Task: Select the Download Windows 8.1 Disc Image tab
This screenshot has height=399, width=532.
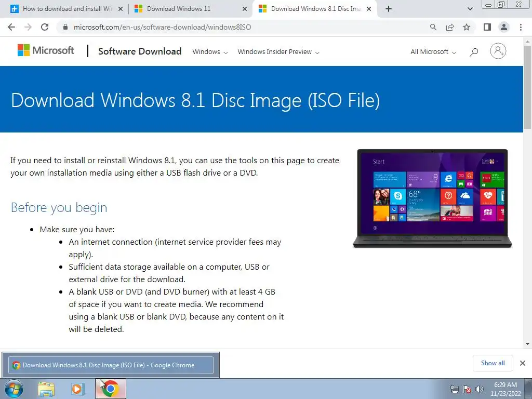Action: point(315,9)
